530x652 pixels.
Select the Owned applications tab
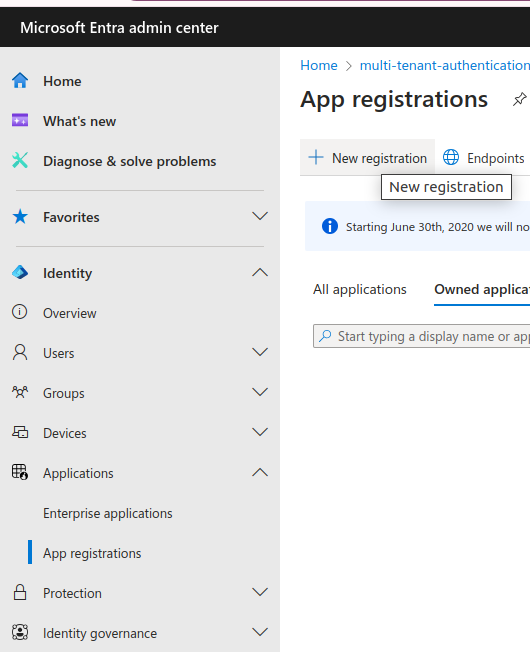click(x=482, y=289)
